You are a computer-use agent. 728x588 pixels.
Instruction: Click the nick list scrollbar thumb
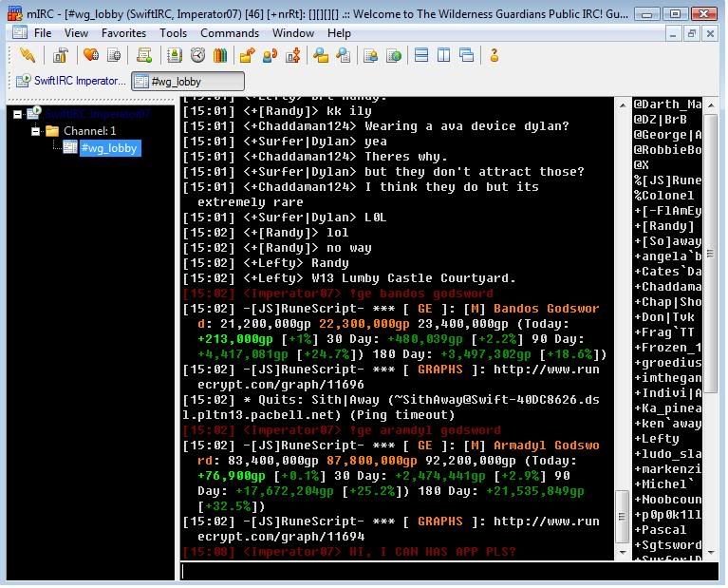click(710, 254)
